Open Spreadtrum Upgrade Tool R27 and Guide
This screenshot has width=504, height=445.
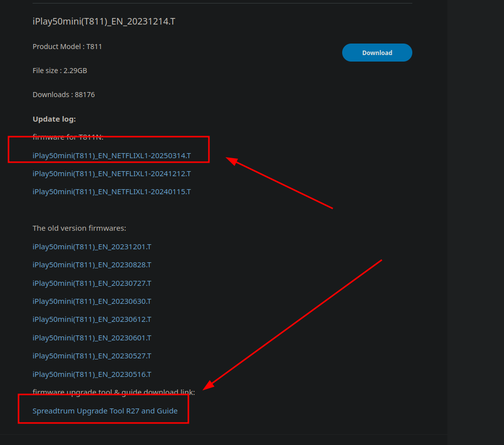(105, 411)
